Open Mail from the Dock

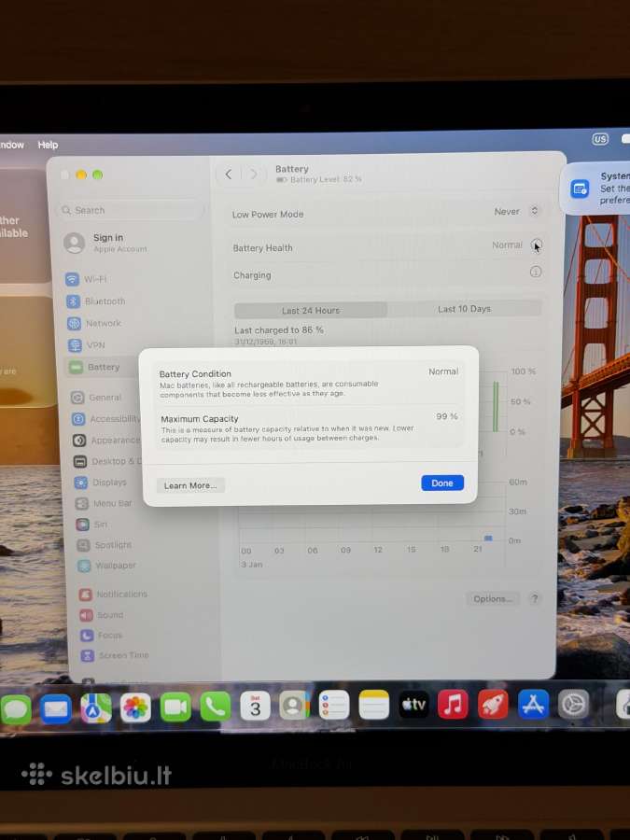(x=56, y=708)
